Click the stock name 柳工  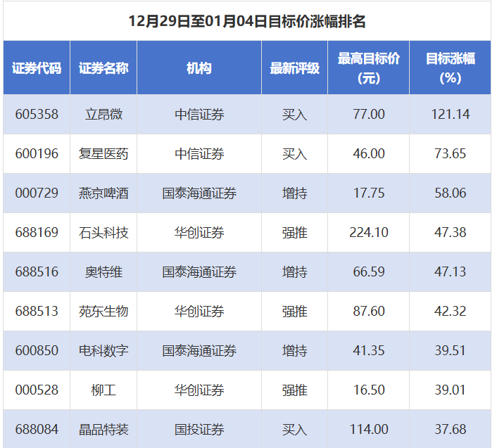click(103, 390)
